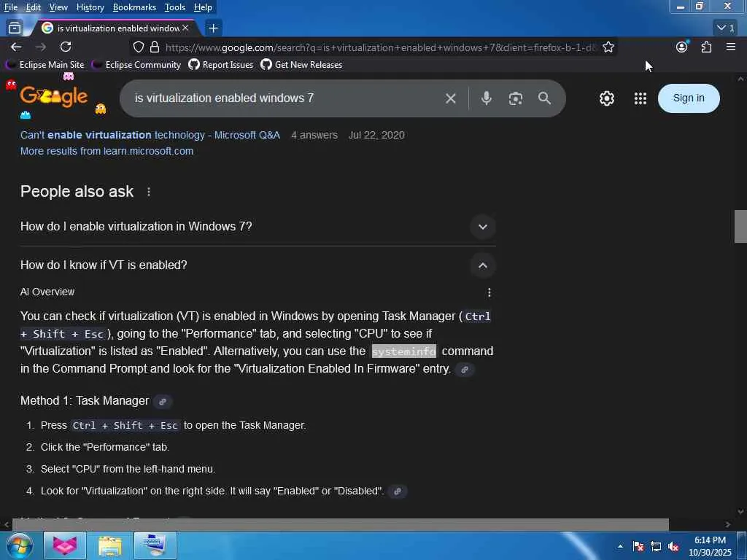The width and height of the screenshot is (747, 560).
Task: Click the AI Overview label
Action: point(47,292)
